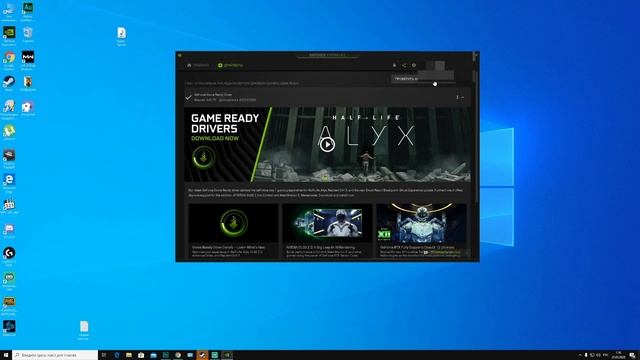This screenshot has width=640, height=360.
Task: Select the Microsoft Edge desktop shortcut
Action: click(9, 183)
